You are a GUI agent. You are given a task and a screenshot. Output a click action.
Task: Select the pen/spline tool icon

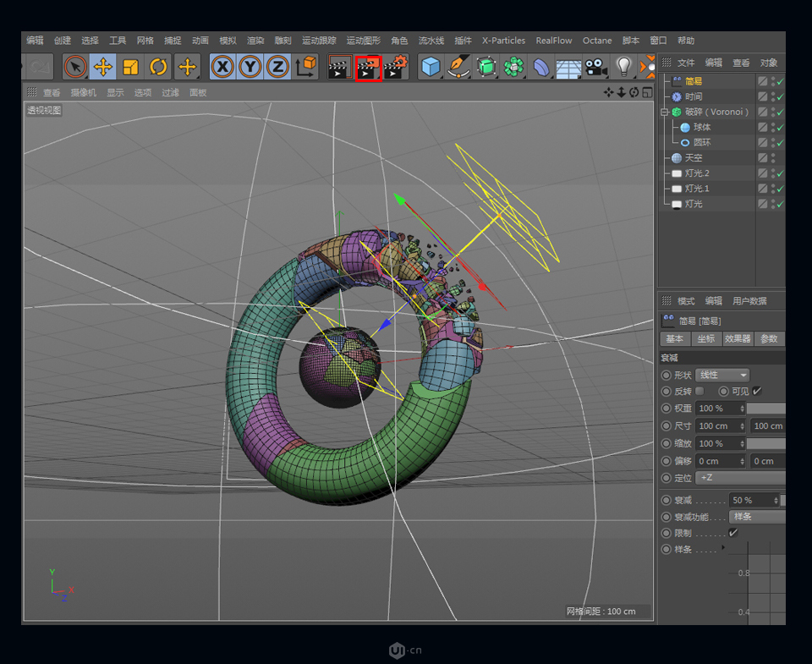[x=458, y=65]
